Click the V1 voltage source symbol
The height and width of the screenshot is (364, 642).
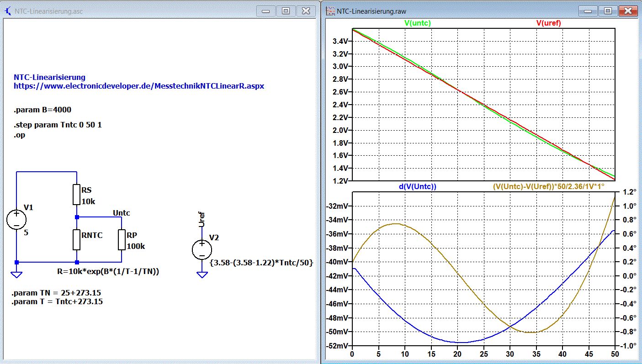coord(16,220)
